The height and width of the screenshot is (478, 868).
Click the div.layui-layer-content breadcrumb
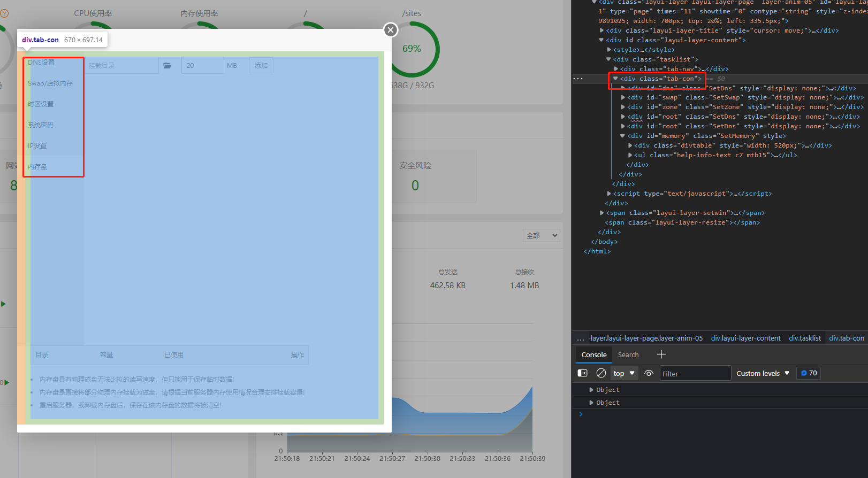(745, 338)
